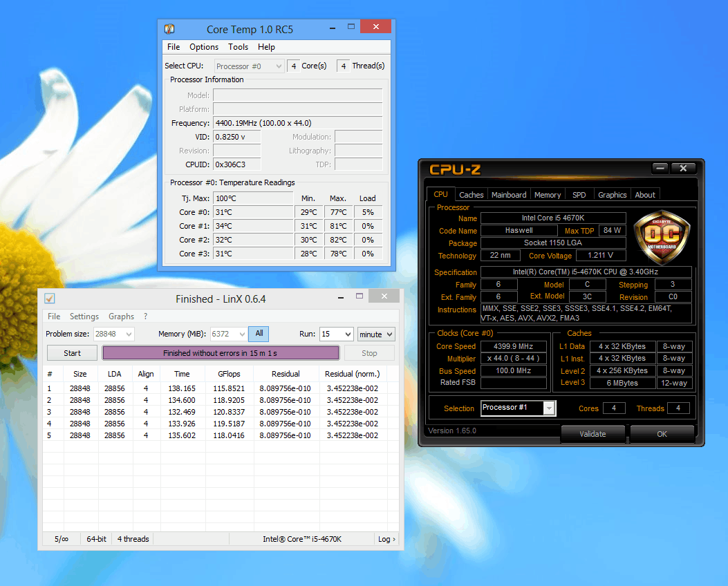Close the CPU-Z window
The image size is (728, 586).
coord(683,168)
